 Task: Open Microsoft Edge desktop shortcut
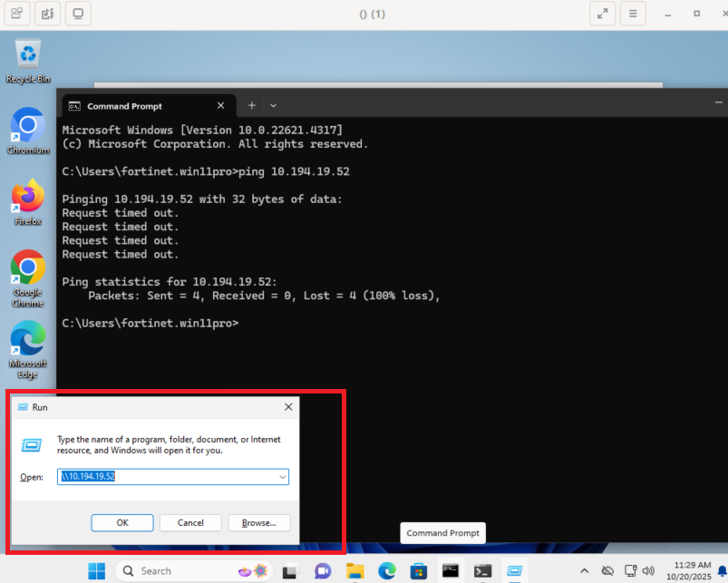coord(28,349)
